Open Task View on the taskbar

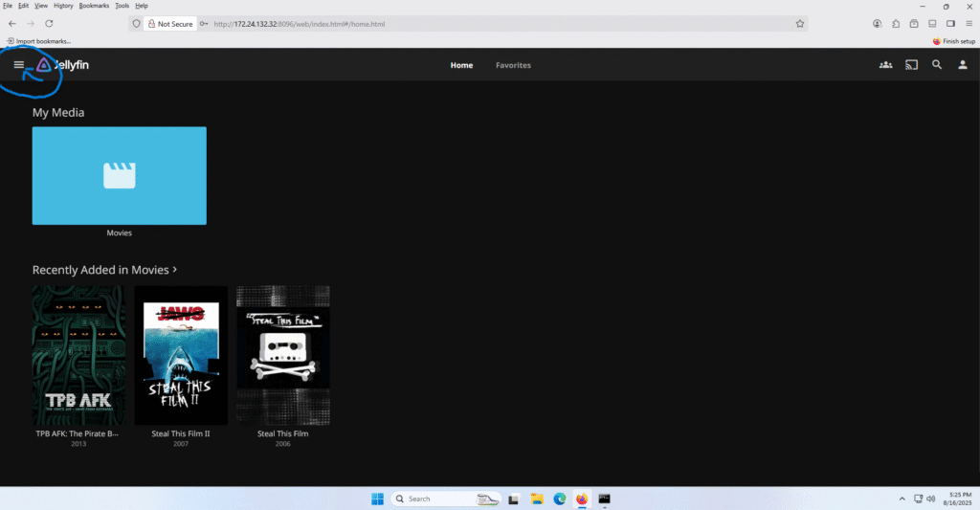513,499
